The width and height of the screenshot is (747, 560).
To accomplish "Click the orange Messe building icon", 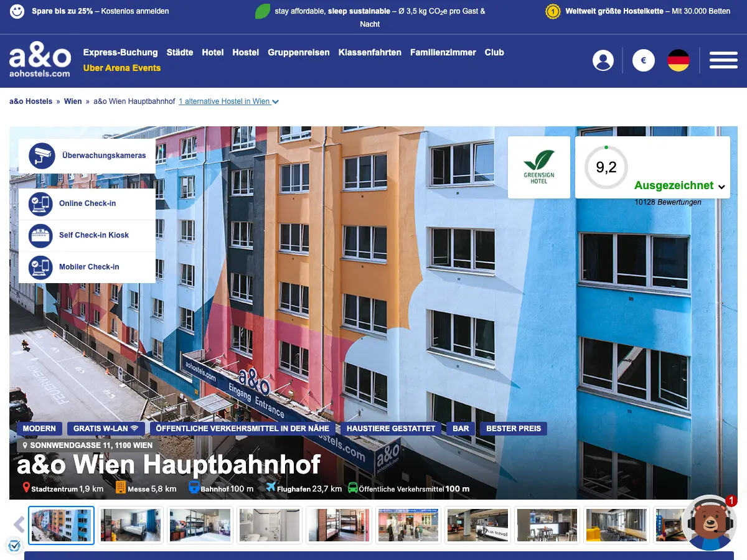I will (x=121, y=487).
